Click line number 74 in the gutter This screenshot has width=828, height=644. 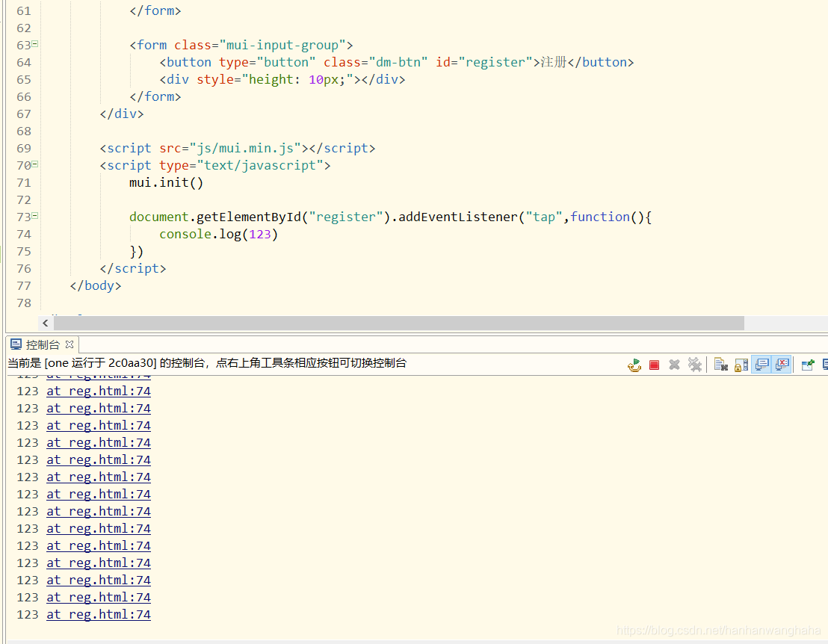24,235
